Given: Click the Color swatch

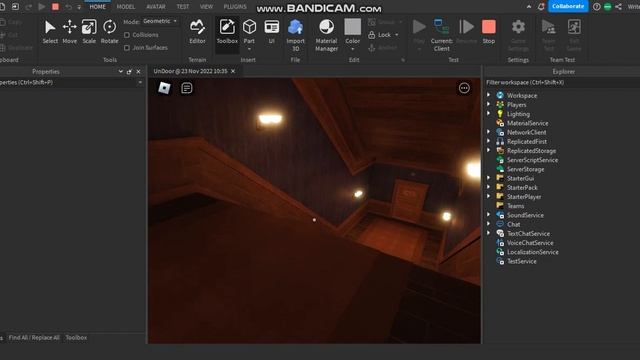Looking at the screenshot, I should click(x=353, y=27).
